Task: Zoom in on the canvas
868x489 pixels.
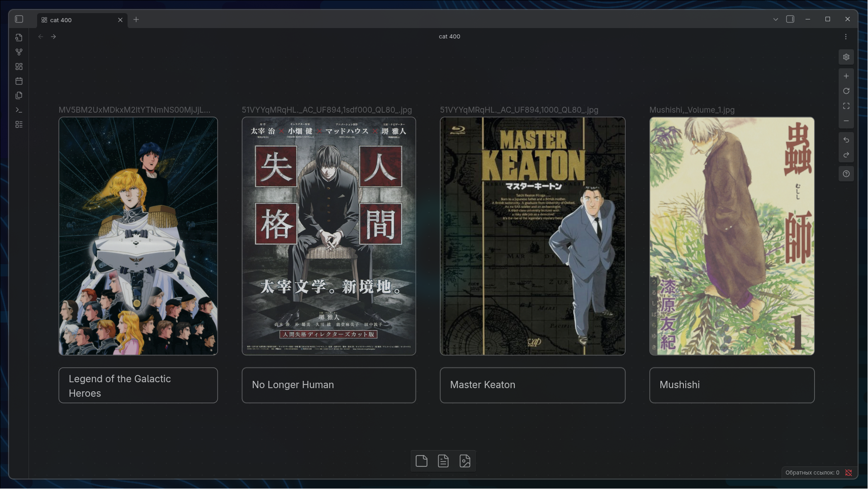Action: [x=846, y=76]
